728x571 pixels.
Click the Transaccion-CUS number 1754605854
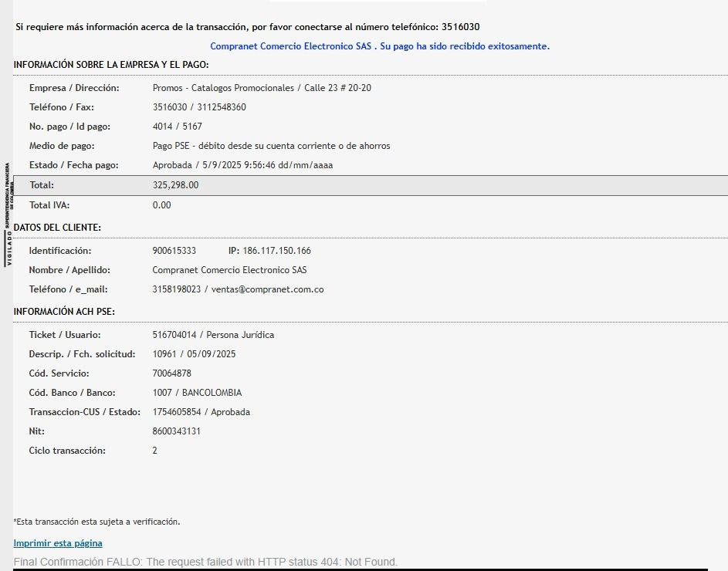tap(177, 412)
